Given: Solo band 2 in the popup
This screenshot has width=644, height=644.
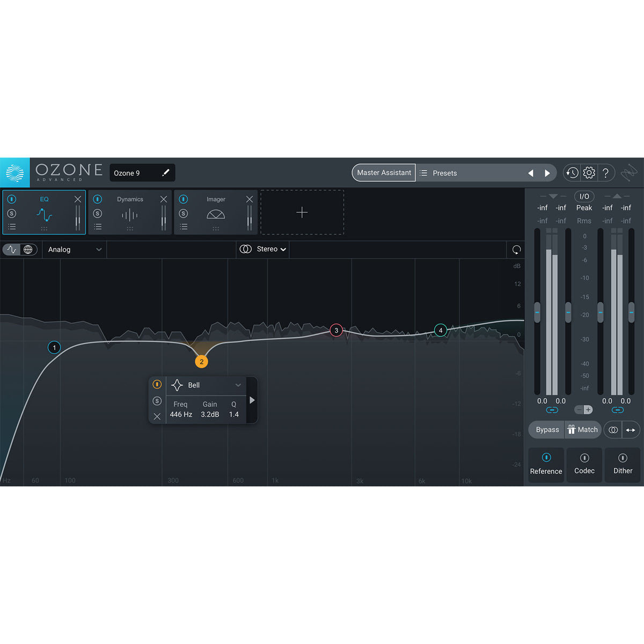Looking at the screenshot, I should pyautogui.click(x=157, y=401).
